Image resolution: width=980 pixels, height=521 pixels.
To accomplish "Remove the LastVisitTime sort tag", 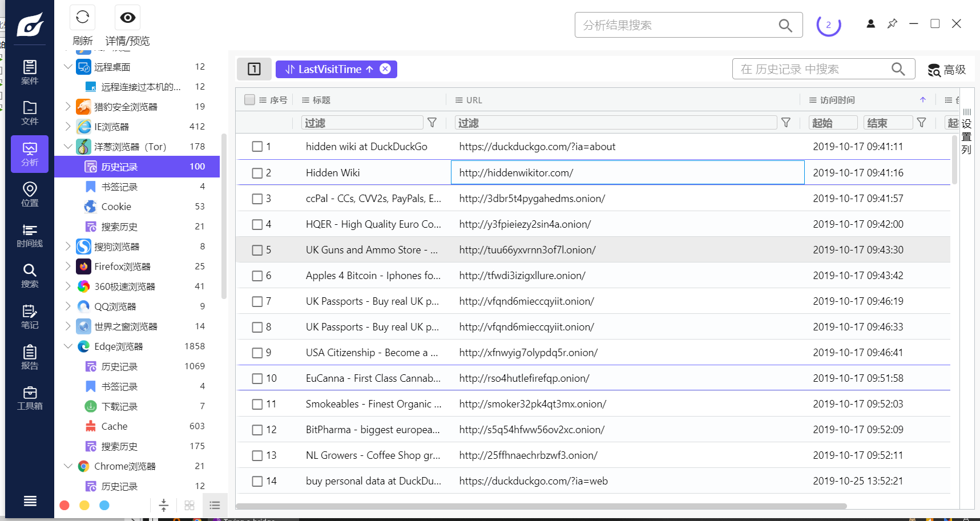I will pos(385,69).
